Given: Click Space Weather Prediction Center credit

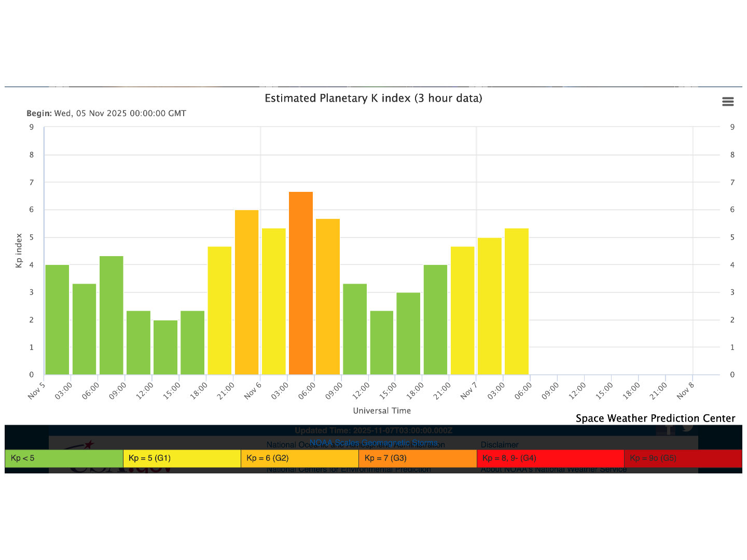Looking at the screenshot, I should pyautogui.click(x=655, y=418).
